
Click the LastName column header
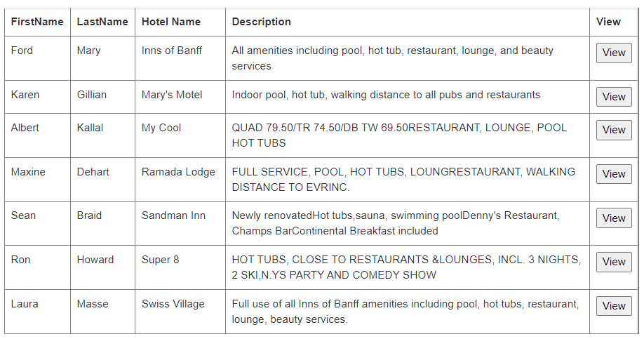pyautogui.click(x=102, y=22)
